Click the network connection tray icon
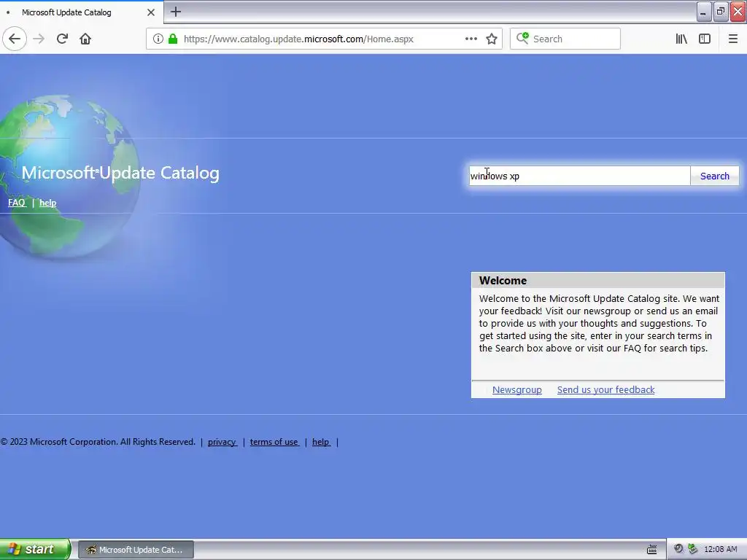Screen dimensions: 747x560 (693, 549)
